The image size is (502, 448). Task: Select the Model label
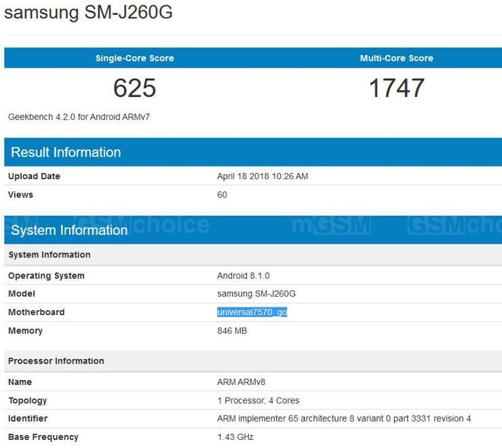coord(22,294)
